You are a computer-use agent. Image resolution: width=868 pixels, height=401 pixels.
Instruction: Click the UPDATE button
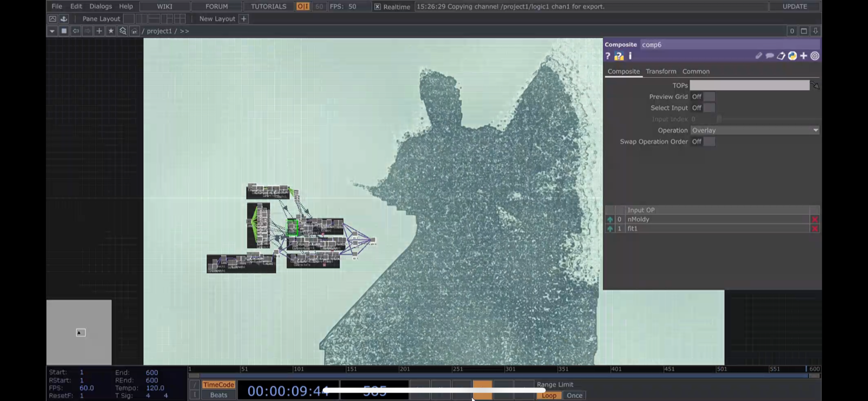[x=795, y=6]
